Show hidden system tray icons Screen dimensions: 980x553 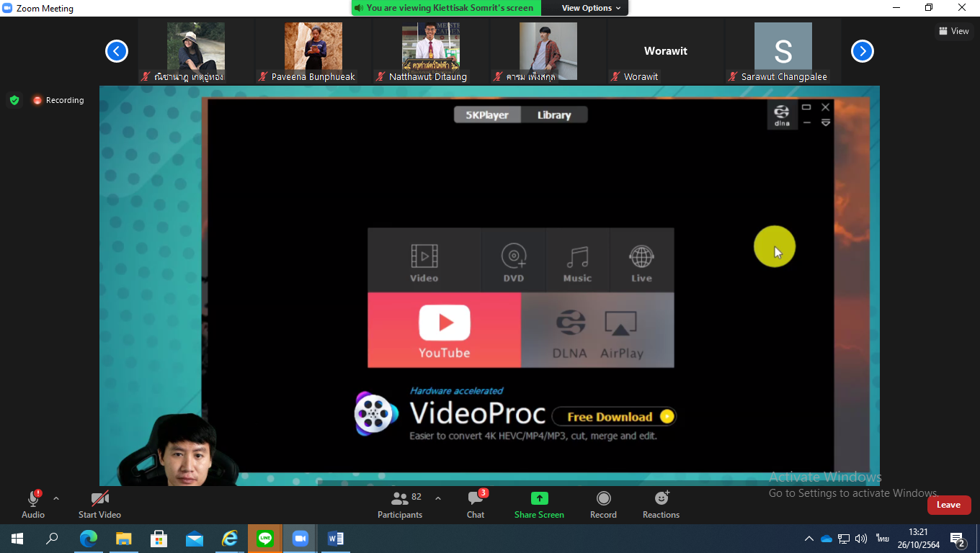click(809, 539)
